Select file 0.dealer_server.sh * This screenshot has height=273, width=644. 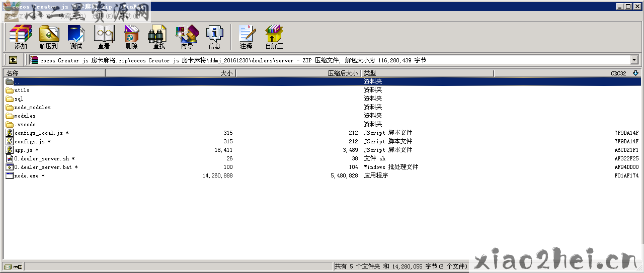(x=45, y=158)
